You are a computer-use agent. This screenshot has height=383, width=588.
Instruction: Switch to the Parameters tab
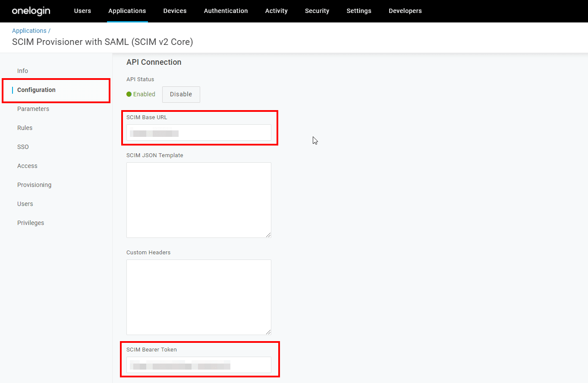point(33,109)
